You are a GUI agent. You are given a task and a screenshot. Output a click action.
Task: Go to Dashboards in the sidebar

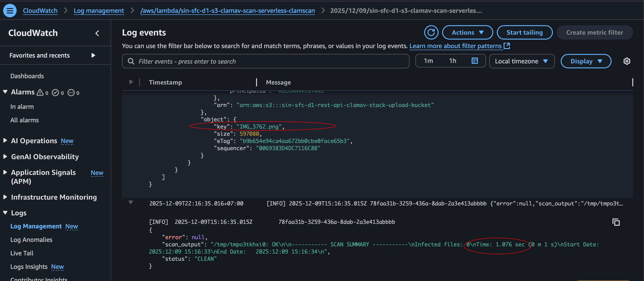click(27, 76)
